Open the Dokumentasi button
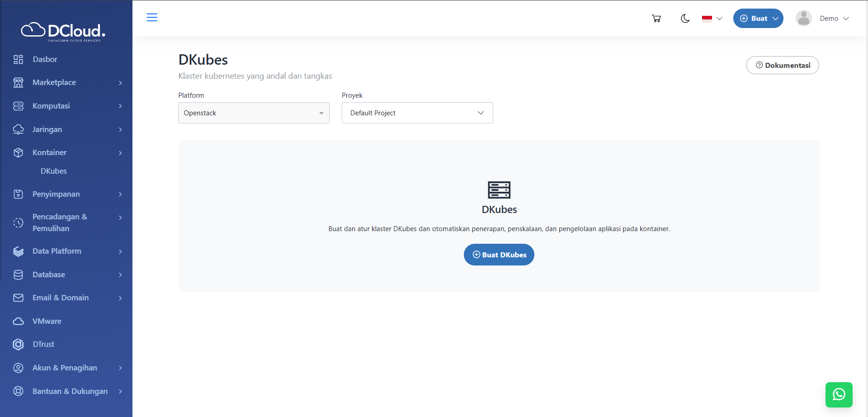Viewport: 868px width, 417px height. point(782,65)
